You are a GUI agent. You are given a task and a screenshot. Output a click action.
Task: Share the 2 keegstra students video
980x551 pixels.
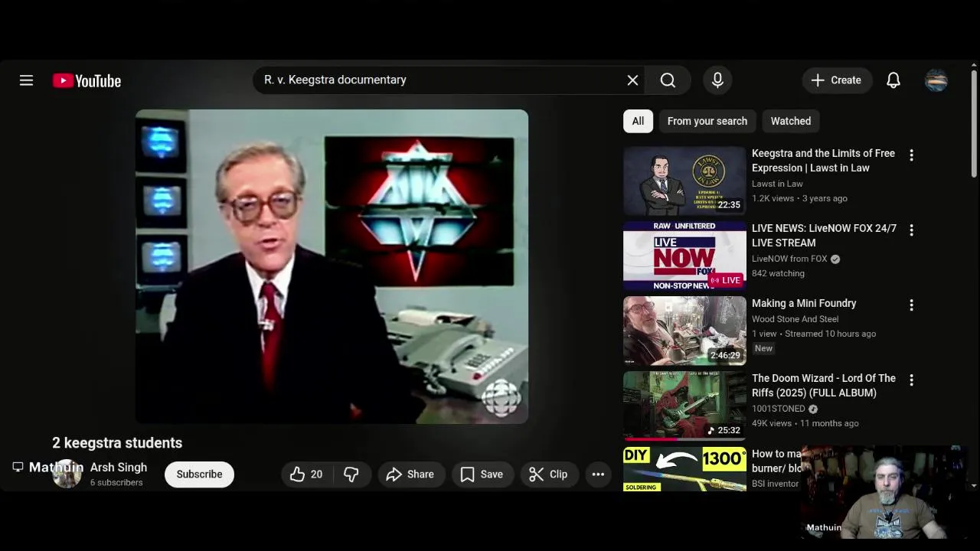(410, 474)
